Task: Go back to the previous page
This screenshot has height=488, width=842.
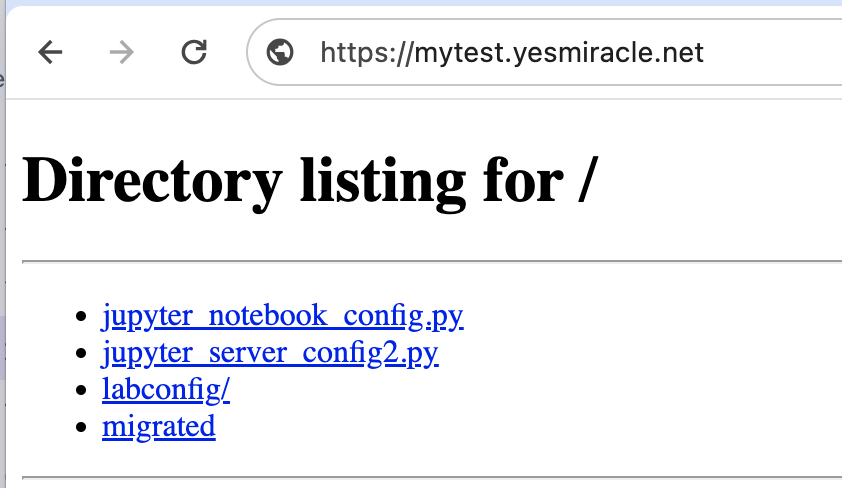Action: tap(50, 52)
